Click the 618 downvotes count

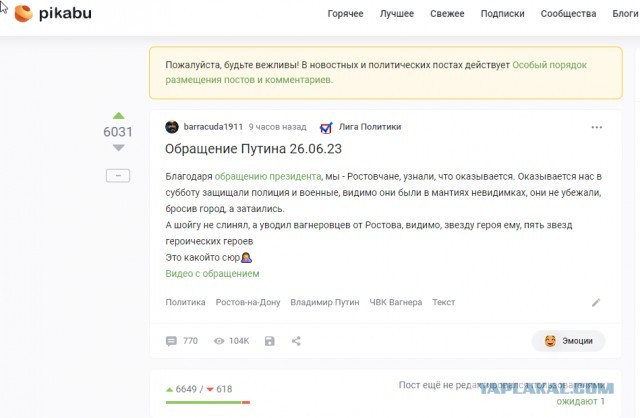tap(224, 389)
